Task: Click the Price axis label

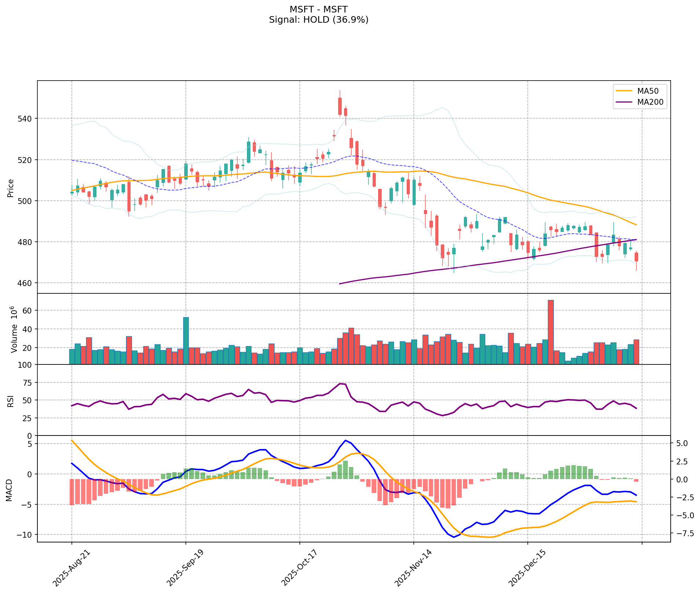Action: (10, 188)
